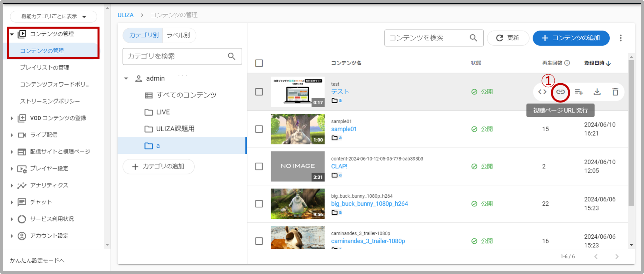644x274 pixels.
Task: Click the viewing page URL link icon
Action: click(x=560, y=92)
